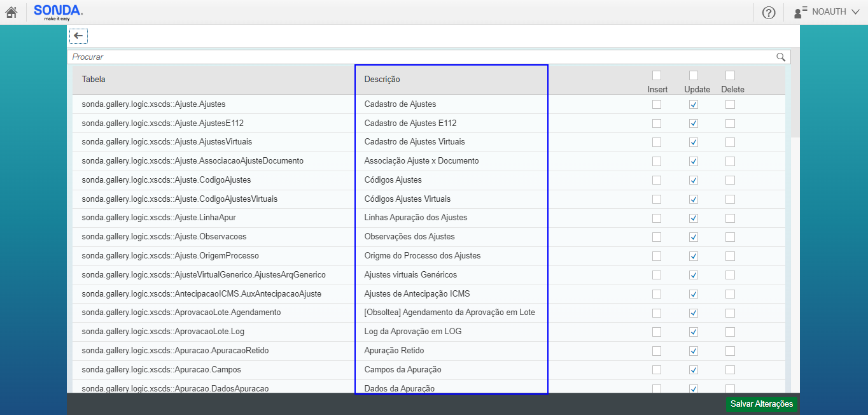Viewport: 868px width, 415px height.
Task: Click the user profile avatar icon
Action: [x=800, y=12]
